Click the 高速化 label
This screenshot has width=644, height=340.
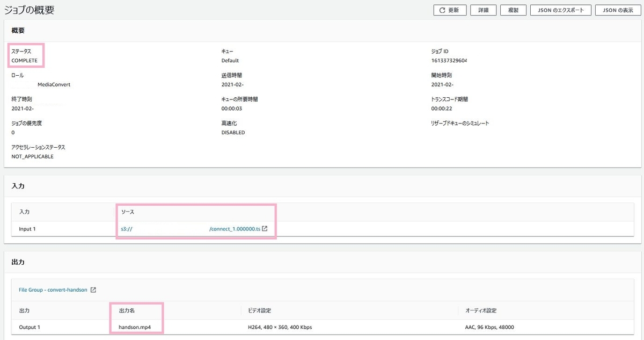coord(229,123)
